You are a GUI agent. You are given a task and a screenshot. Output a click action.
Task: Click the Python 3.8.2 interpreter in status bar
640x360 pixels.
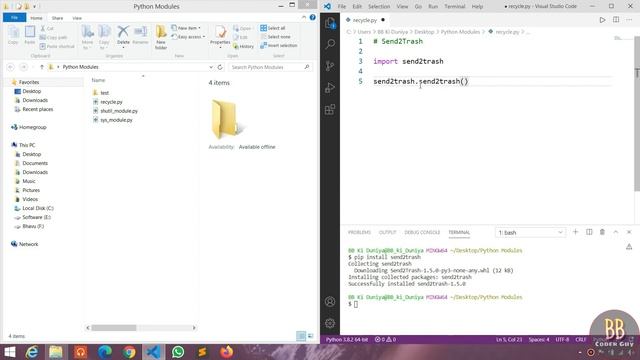(x=347, y=339)
